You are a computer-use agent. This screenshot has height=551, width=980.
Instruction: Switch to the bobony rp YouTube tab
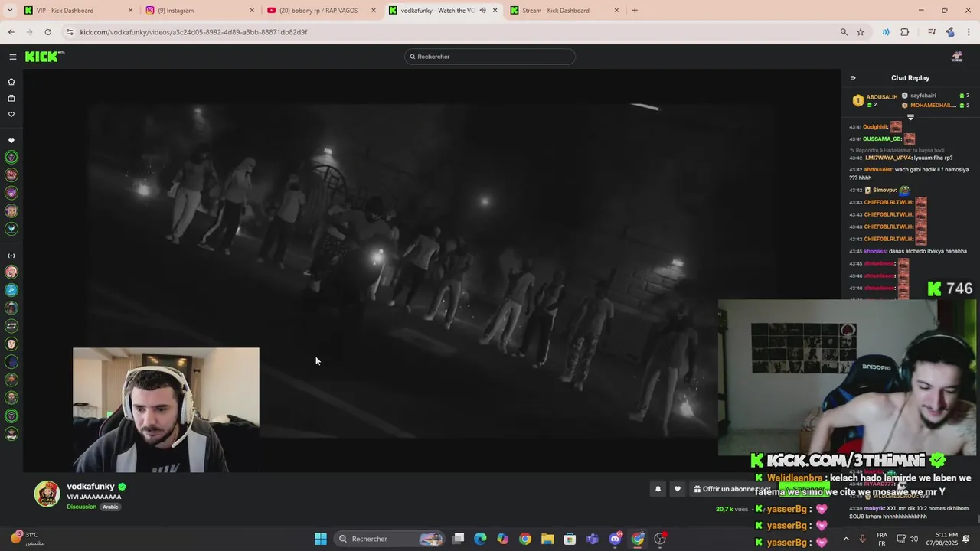pyautogui.click(x=322, y=11)
